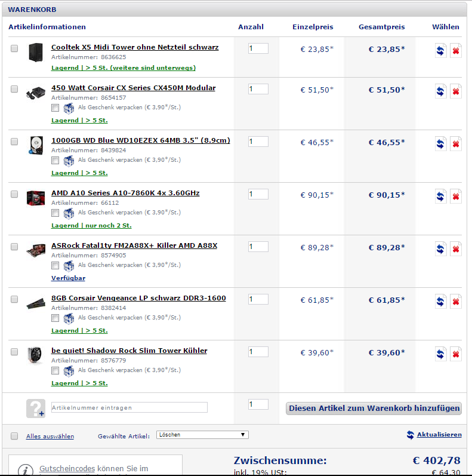Open Cooltek X5 Midi Tower product thumbnail
472x476 pixels.
pos(35,52)
